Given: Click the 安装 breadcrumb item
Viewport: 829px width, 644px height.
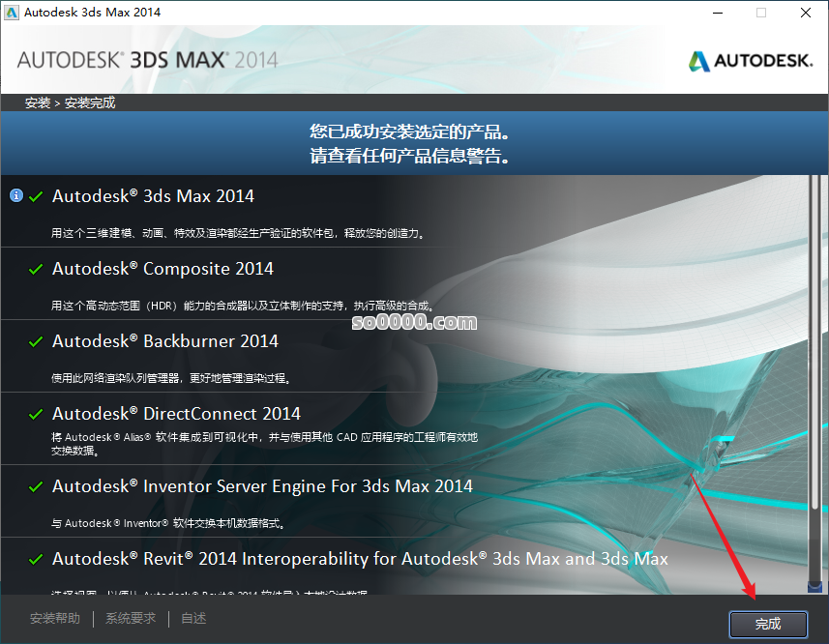Looking at the screenshot, I should coord(38,102).
